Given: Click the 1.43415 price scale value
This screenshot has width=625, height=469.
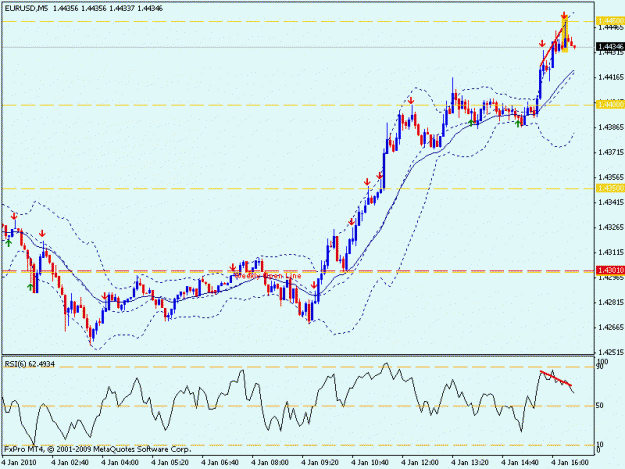Looking at the screenshot, I should point(612,202).
